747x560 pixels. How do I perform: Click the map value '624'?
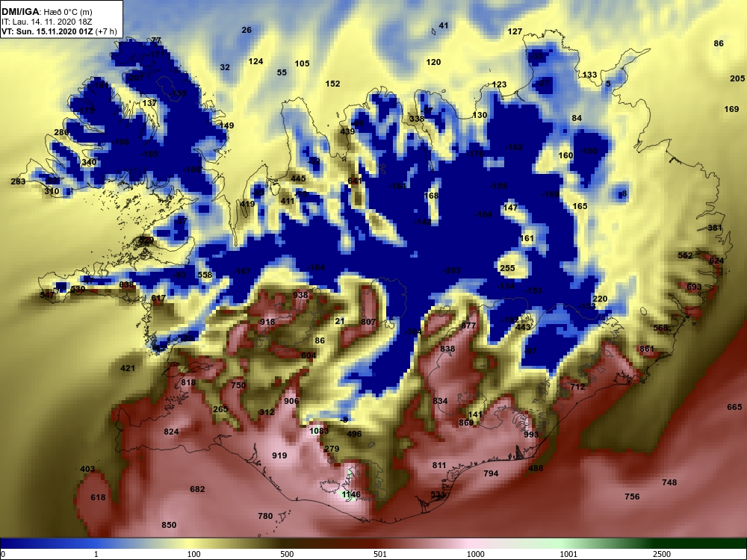(716, 261)
